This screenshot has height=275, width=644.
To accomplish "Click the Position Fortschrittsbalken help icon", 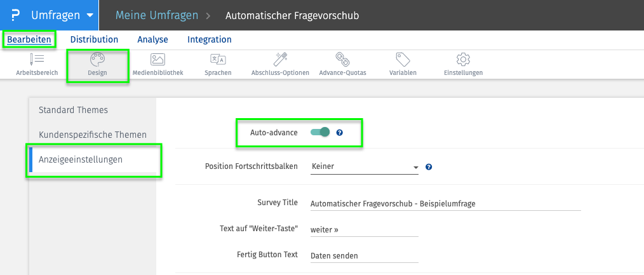I will point(429,167).
